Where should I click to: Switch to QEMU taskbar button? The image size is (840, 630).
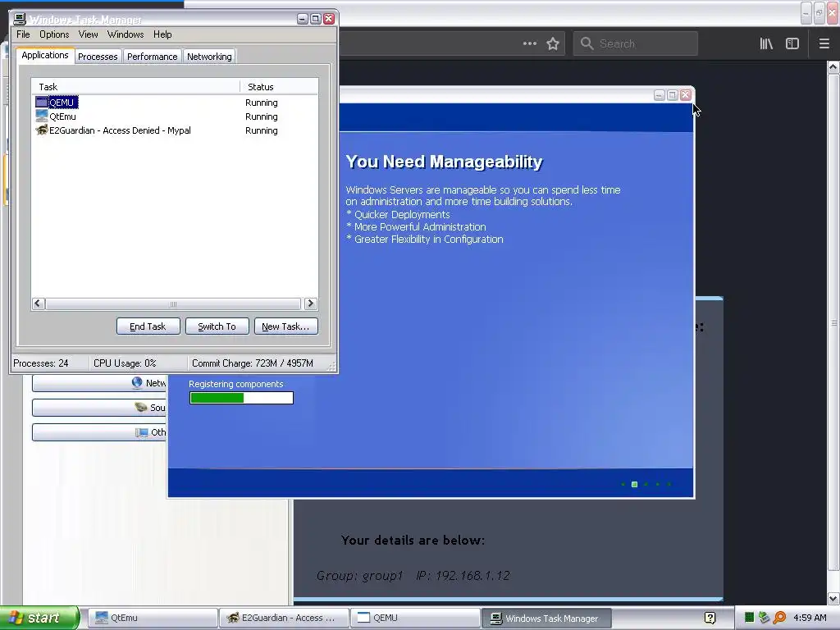point(415,618)
